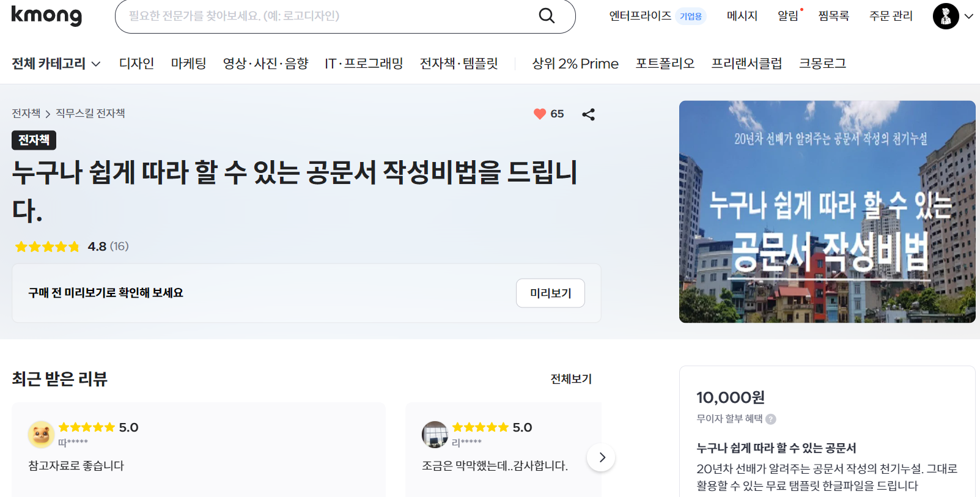Click the next review arrow button
The image size is (980, 497).
[601, 457]
